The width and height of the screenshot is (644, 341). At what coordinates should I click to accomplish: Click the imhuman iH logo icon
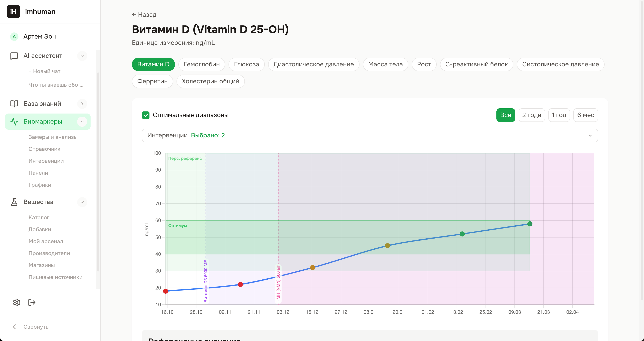click(x=13, y=12)
